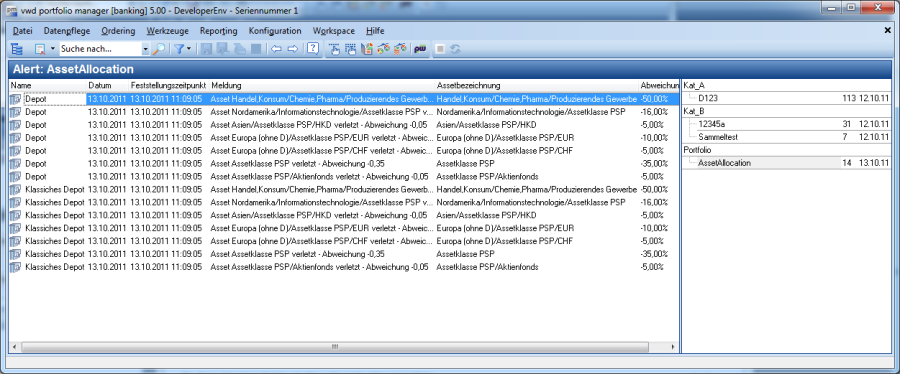Navigate back with the left arrow

pos(276,49)
